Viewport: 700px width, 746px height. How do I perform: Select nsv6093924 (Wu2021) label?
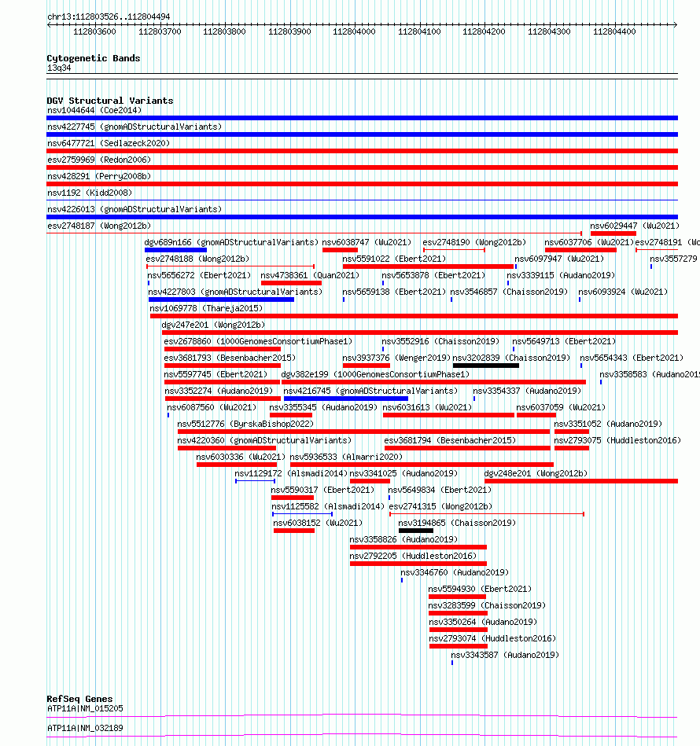point(623,292)
